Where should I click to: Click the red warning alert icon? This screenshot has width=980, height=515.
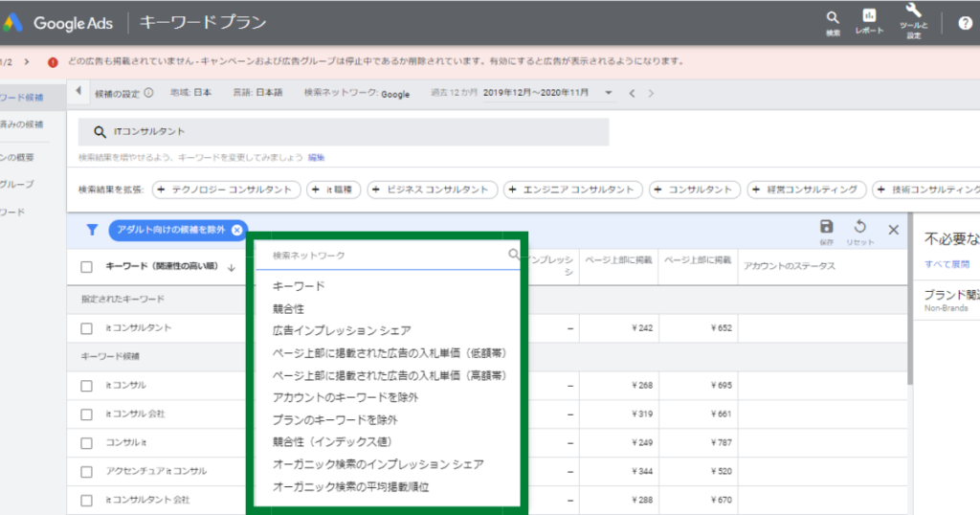click(54, 62)
